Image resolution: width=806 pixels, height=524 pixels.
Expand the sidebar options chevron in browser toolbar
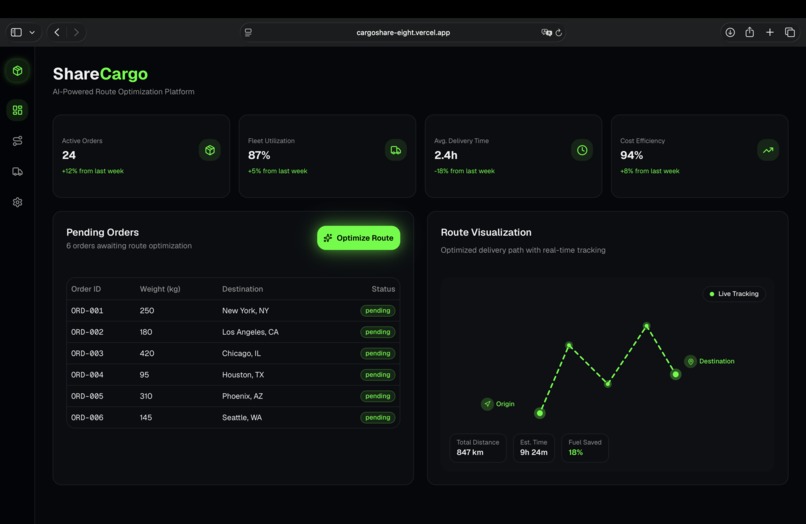click(x=32, y=32)
